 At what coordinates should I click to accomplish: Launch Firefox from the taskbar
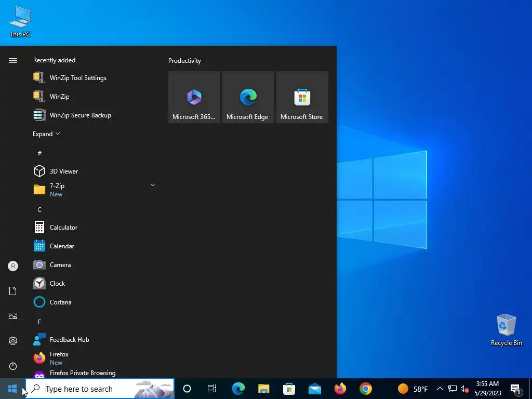(x=340, y=389)
